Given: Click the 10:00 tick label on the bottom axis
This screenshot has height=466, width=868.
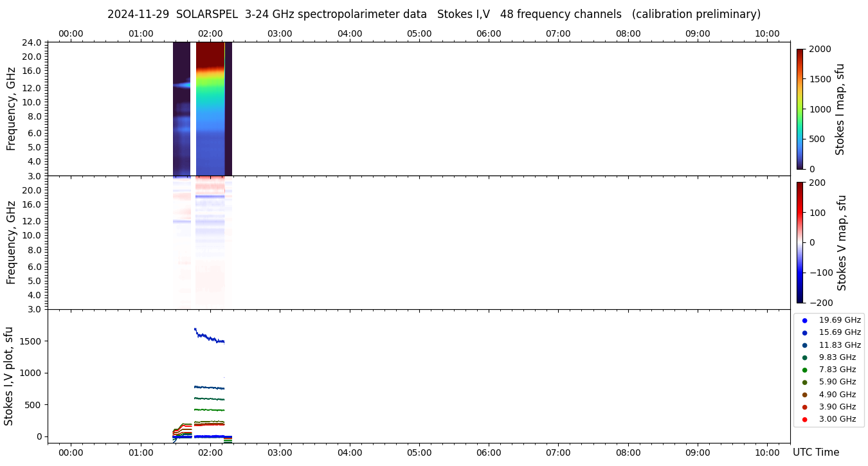Looking at the screenshot, I should 767,453.
